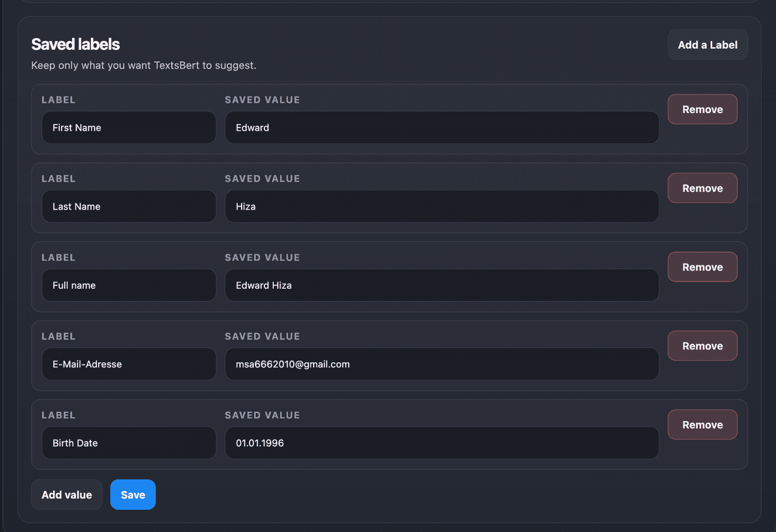Remove the Birth Date label row
Image resolution: width=776 pixels, height=532 pixels.
click(x=702, y=425)
